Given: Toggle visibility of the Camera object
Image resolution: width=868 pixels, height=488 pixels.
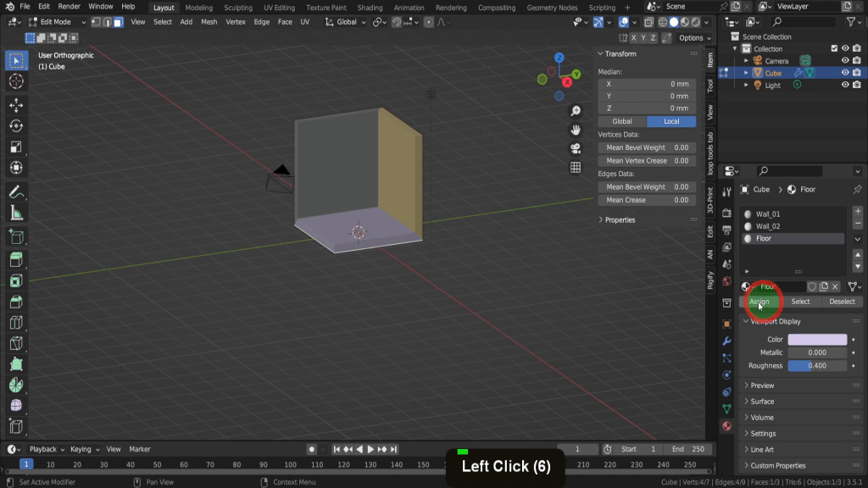Looking at the screenshot, I should 844,61.
